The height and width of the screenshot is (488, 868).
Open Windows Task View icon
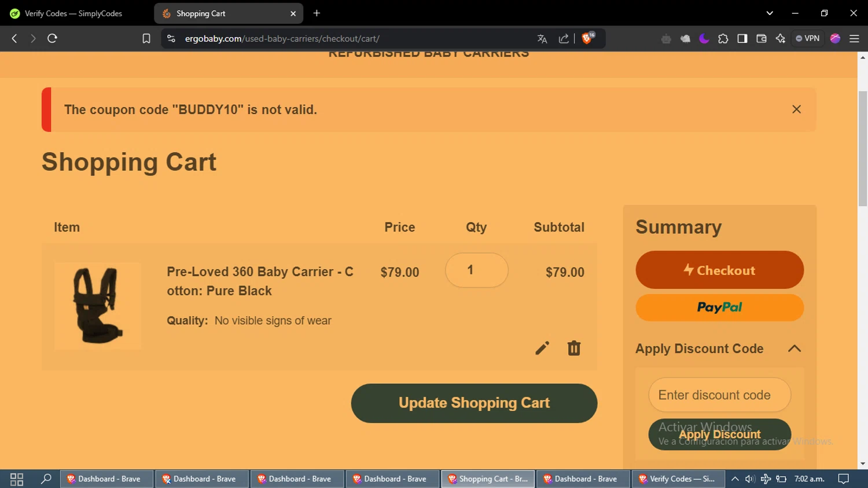17,479
